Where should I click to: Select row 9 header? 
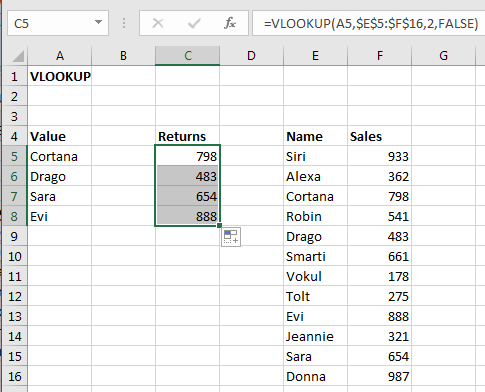point(14,236)
